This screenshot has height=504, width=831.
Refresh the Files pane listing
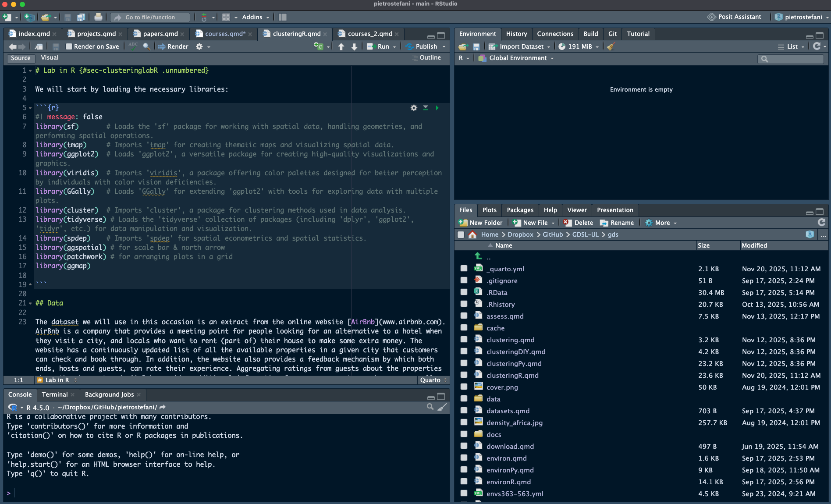pos(821,223)
